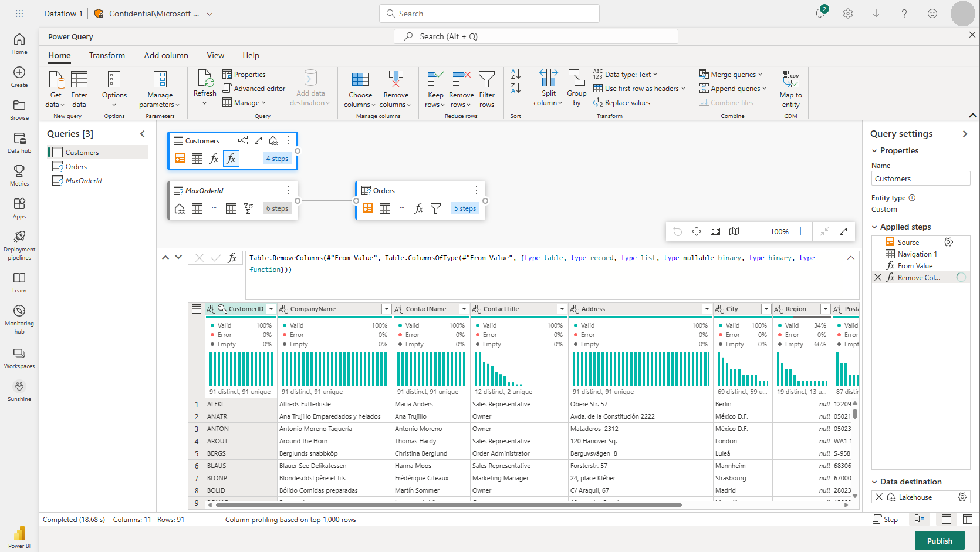
Task: Click the Source step settings gear
Action: click(x=948, y=242)
